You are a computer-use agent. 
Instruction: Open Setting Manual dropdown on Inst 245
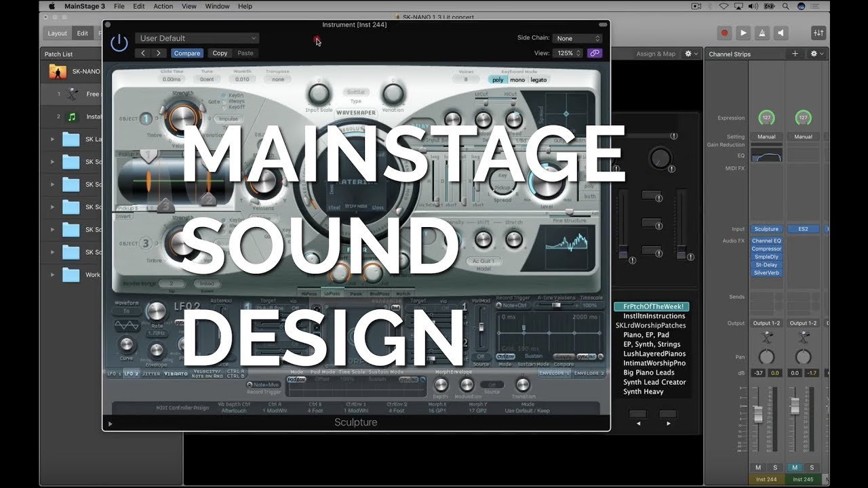click(803, 136)
